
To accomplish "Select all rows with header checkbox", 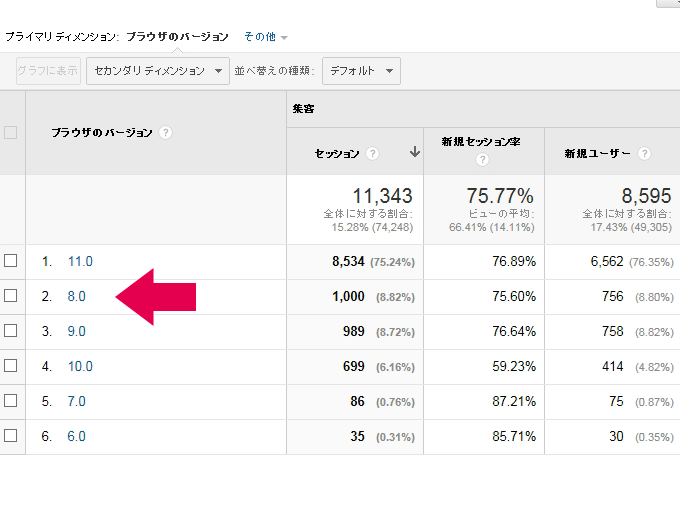I will click(x=11, y=133).
